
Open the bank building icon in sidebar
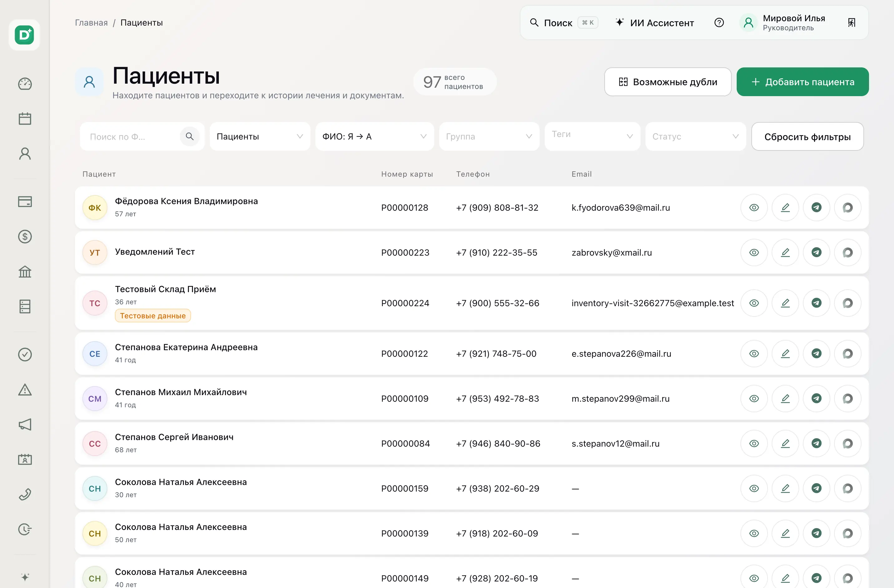[x=25, y=272]
